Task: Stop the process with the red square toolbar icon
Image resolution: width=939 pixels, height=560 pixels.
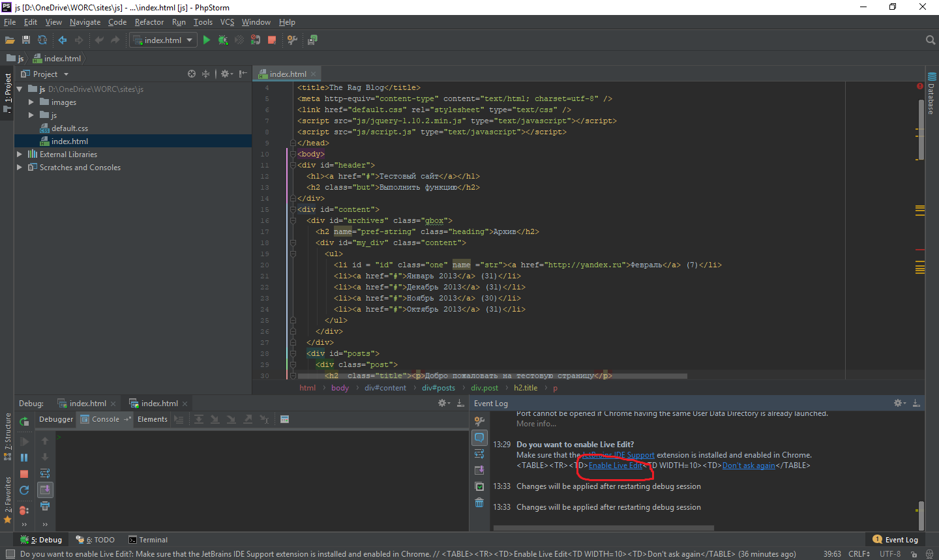Action: (272, 40)
